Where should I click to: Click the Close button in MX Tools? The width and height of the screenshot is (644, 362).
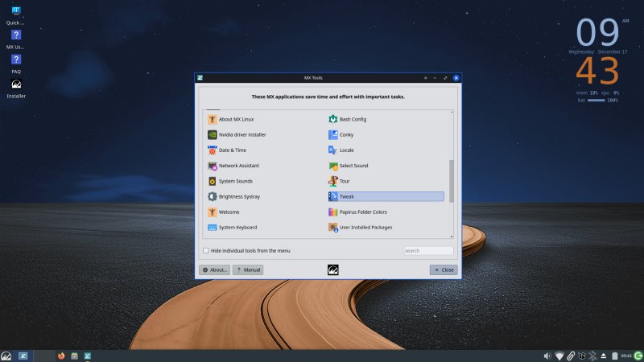point(444,269)
